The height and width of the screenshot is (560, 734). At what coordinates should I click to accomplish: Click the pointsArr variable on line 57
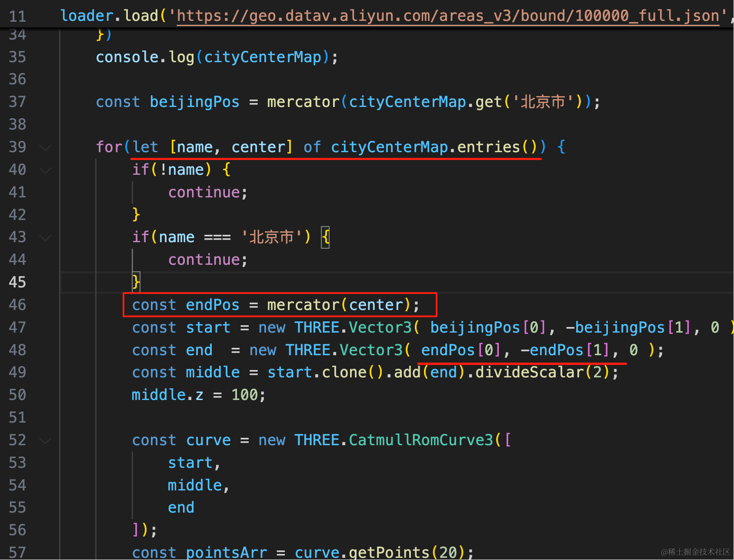point(227,552)
